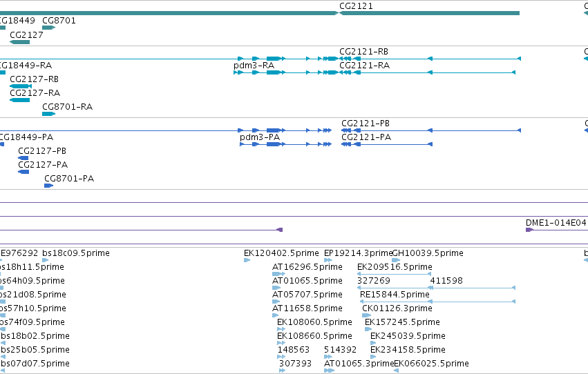Click the CG8701 gene label
588x374 pixels.
click(59, 21)
